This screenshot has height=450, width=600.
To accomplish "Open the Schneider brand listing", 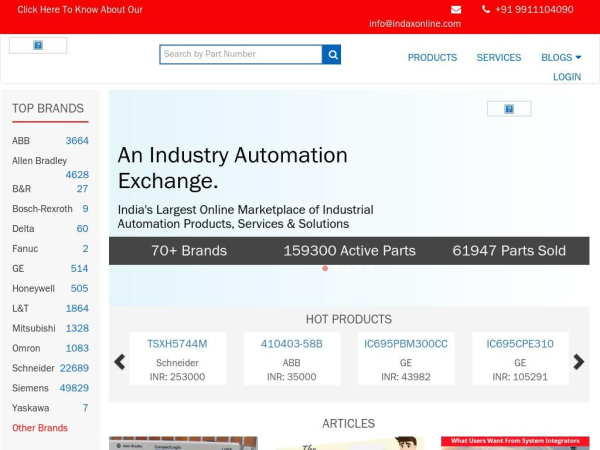I will coord(33,368).
